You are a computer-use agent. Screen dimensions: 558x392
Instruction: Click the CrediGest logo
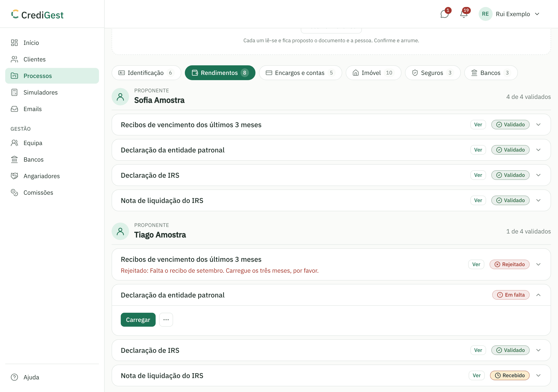[x=37, y=15]
